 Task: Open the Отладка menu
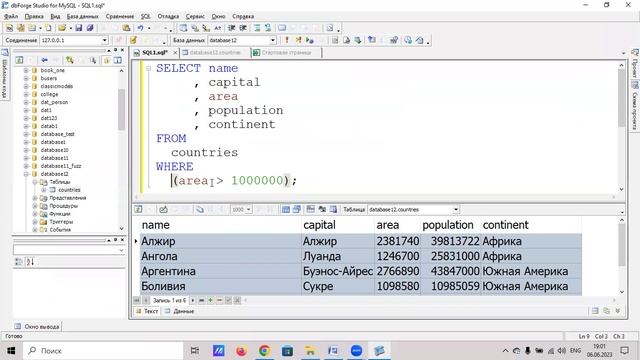(x=168, y=16)
